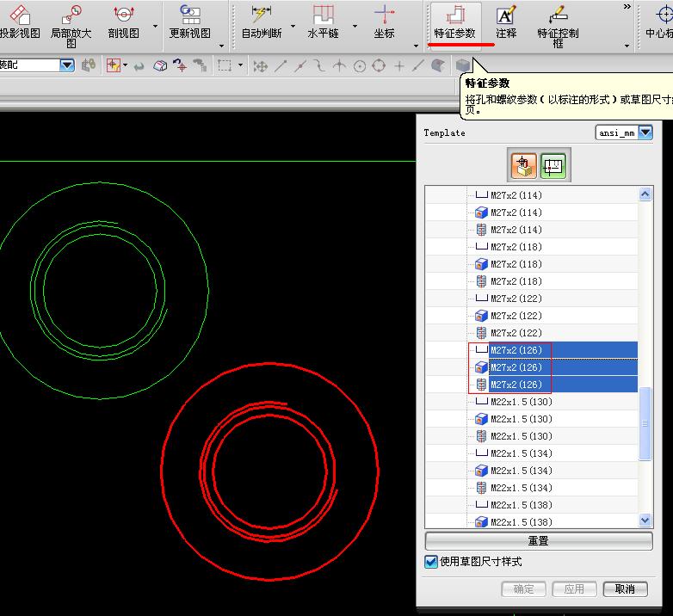Toggle the snap points enable icon
This screenshot has width=673, height=616.
(x=260, y=66)
